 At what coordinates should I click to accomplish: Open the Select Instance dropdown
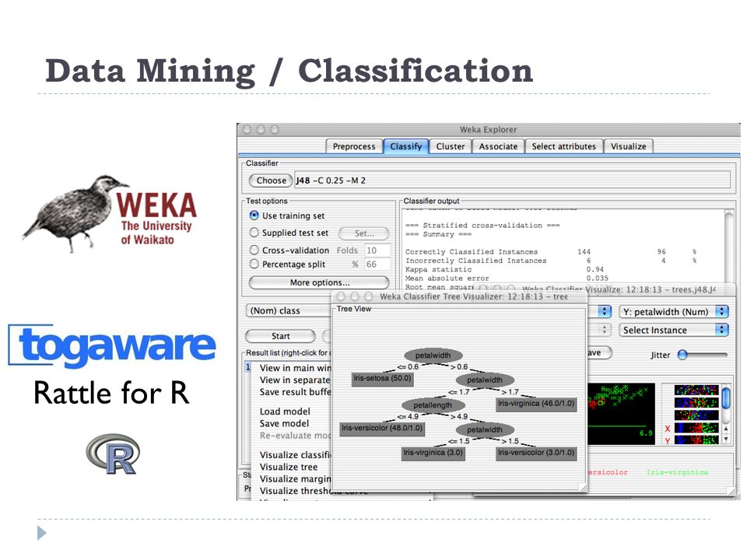(x=674, y=330)
